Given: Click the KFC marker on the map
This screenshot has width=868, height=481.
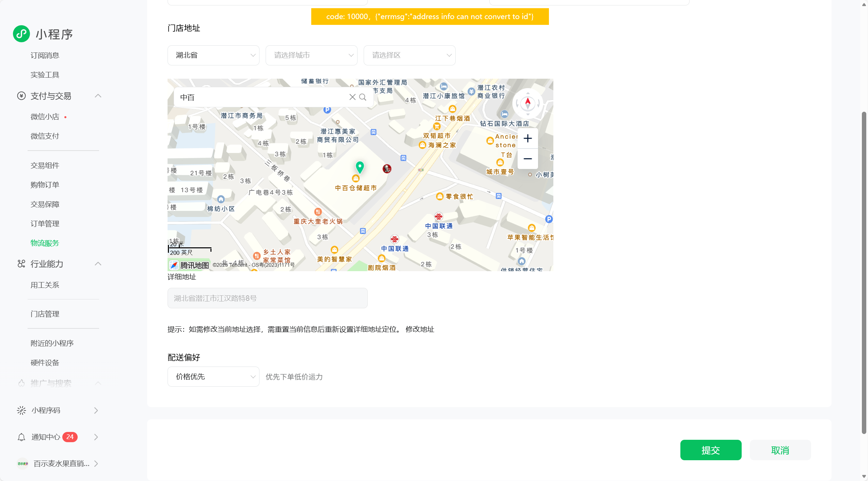Looking at the screenshot, I should tap(387, 169).
